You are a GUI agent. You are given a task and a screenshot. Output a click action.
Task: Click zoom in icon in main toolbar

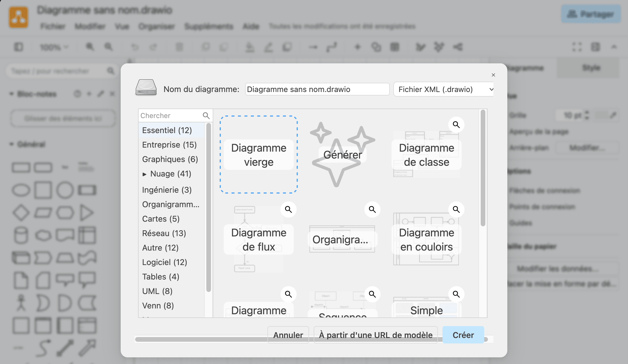[90, 47]
